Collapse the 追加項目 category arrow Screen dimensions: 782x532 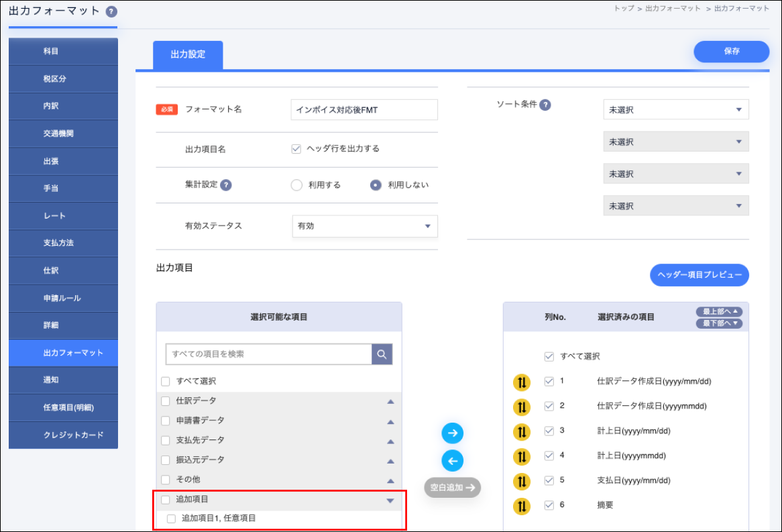tap(390, 500)
